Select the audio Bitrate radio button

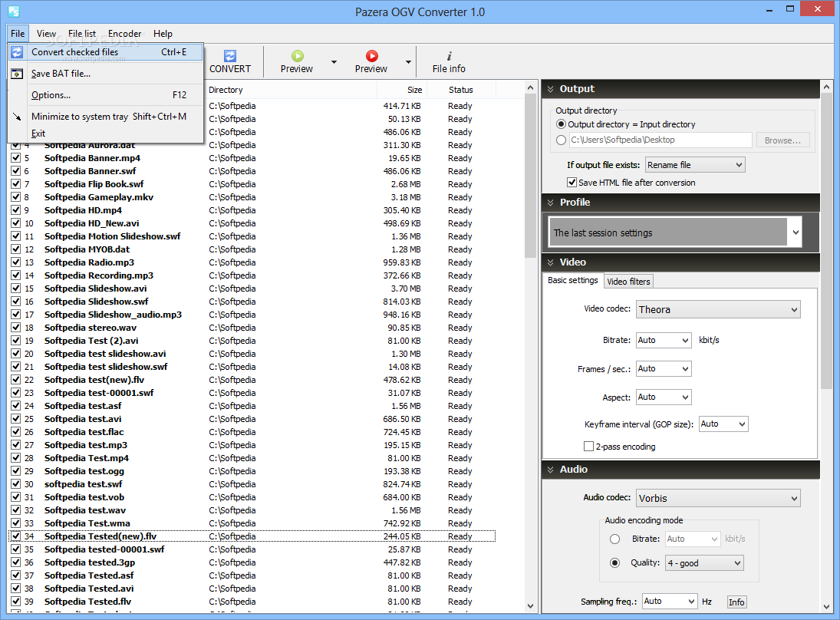(615, 539)
